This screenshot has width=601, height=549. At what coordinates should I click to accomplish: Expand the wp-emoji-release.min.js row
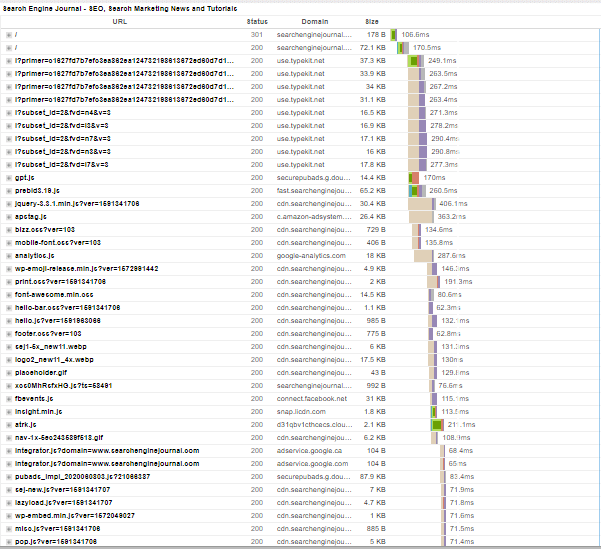(x=8, y=269)
